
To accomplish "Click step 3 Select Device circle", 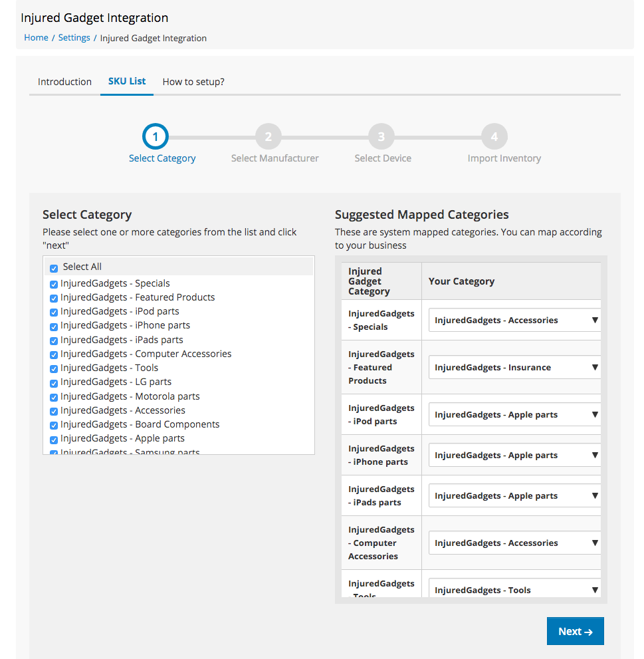I will point(381,136).
